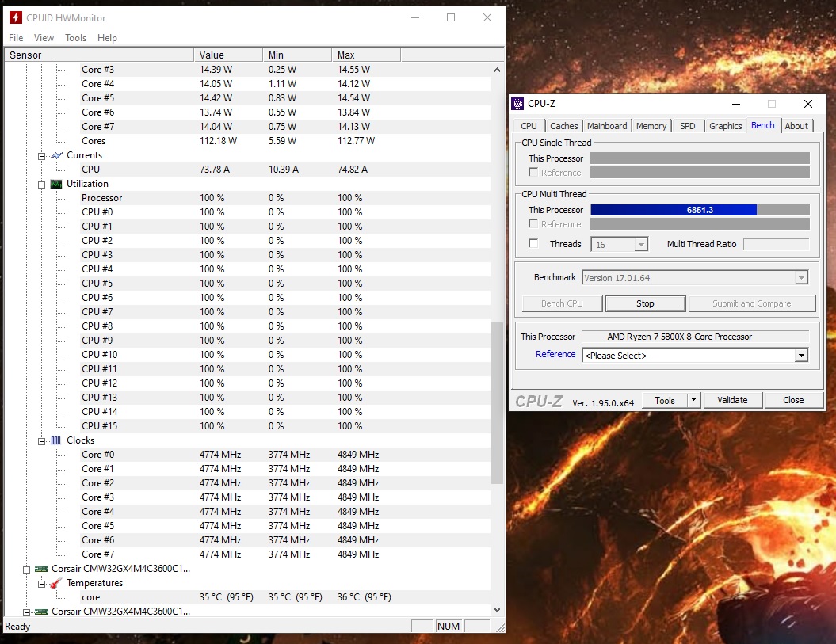Click the CPU-Z title bar app icon
836x644 pixels.
[x=517, y=104]
